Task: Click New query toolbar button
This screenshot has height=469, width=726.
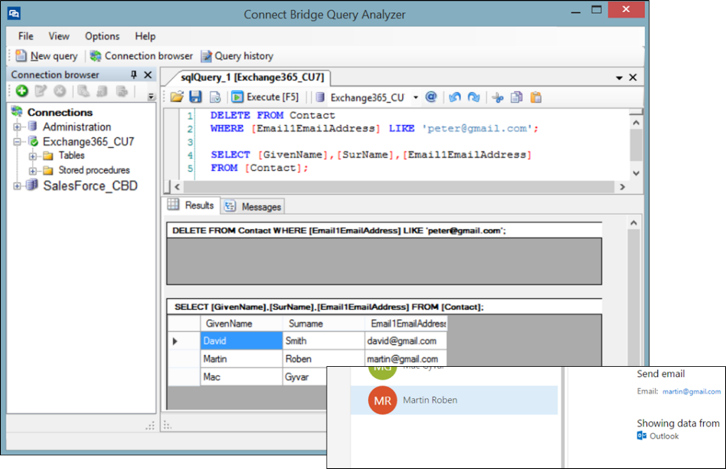Action: [47, 56]
